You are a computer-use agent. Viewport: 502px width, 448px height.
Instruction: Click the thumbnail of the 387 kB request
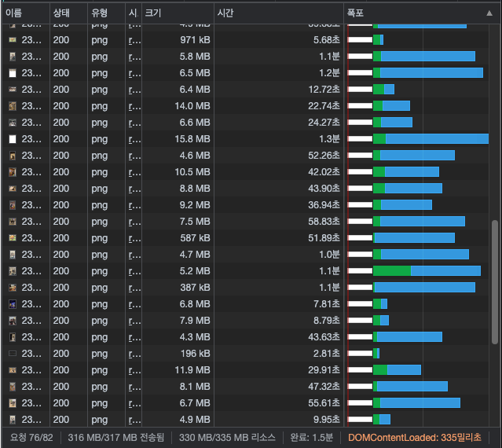tap(13, 288)
